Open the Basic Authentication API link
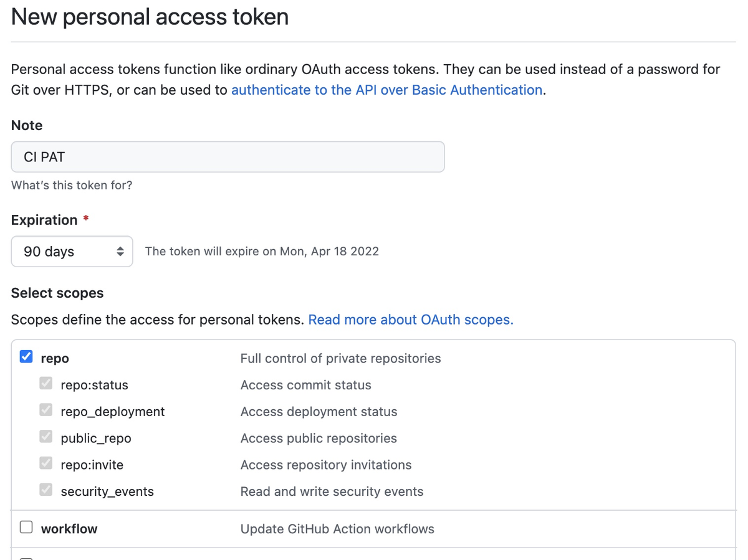748x560 pixels. tap(386, 90)
